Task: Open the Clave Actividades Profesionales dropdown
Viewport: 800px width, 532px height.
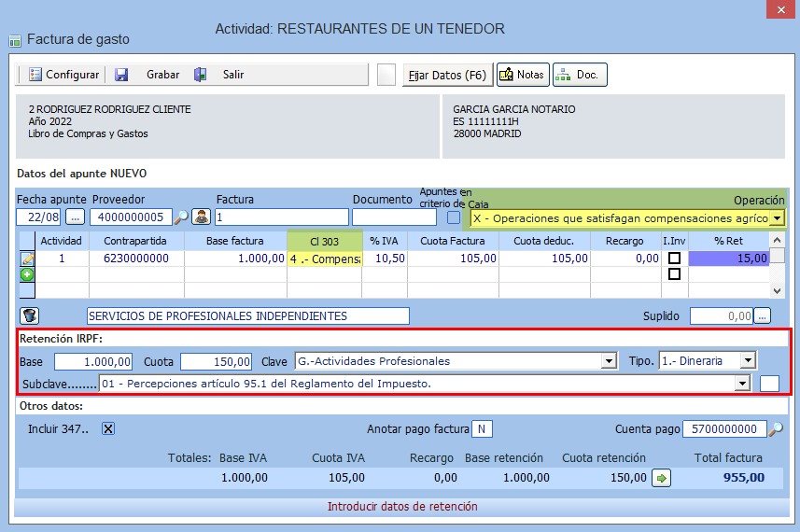Action: [610, 361]
